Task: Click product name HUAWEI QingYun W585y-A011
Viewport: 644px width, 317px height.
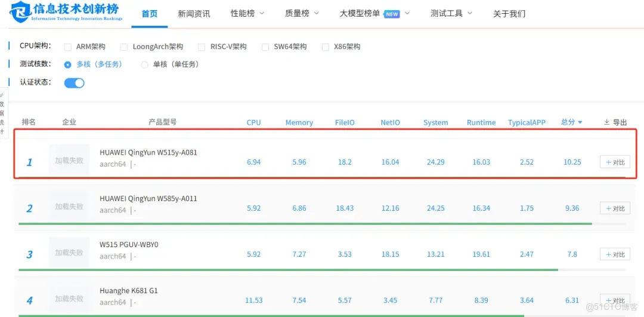Action: point(148,199)
